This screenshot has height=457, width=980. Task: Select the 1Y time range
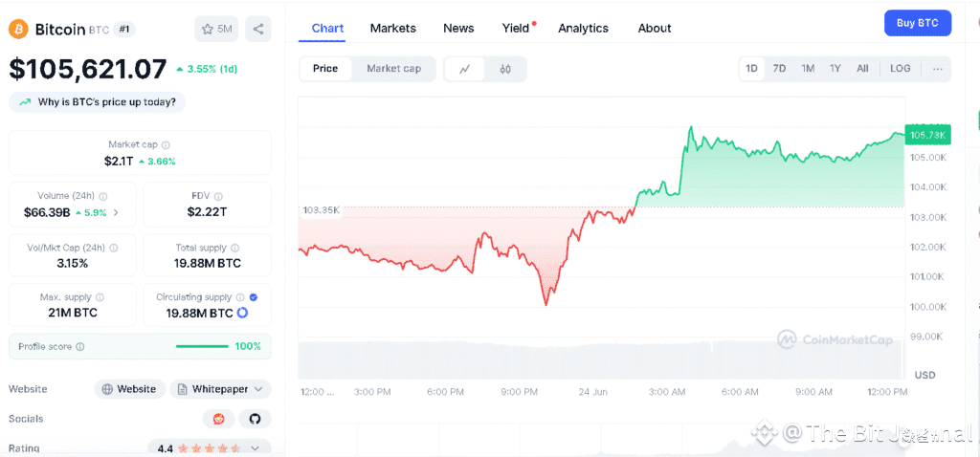(x=835, y=69)
